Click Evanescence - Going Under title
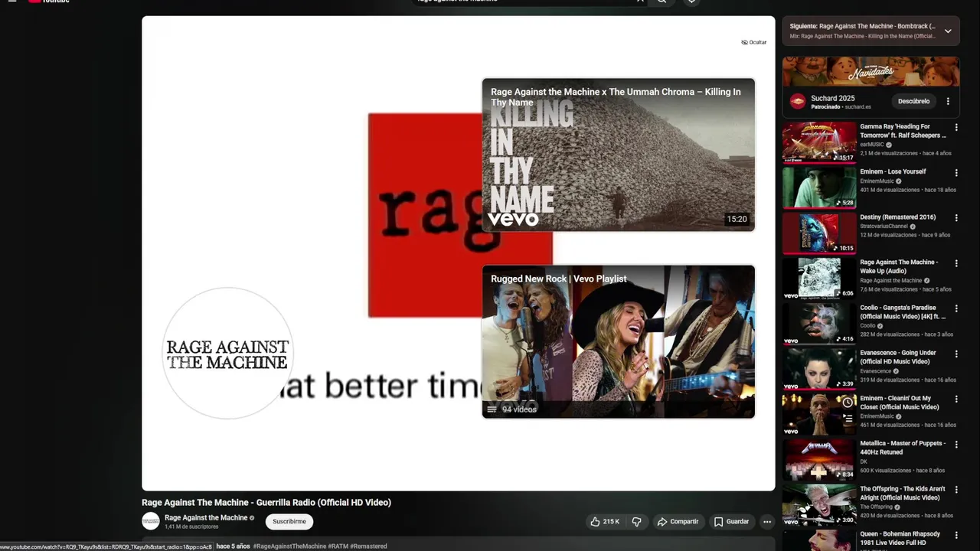The width and height of the screenshot is (980, 551). point(898,357)
